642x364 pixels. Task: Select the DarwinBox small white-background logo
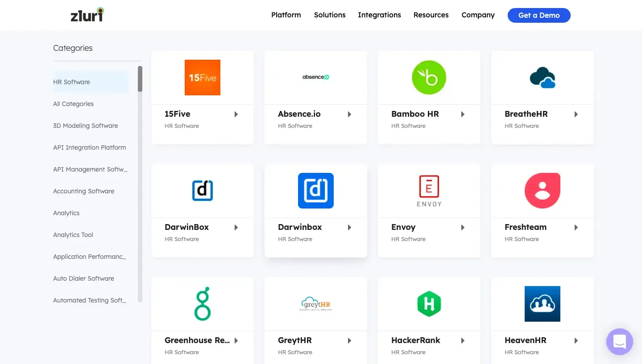pyautogui.click(x=203, y=190)
